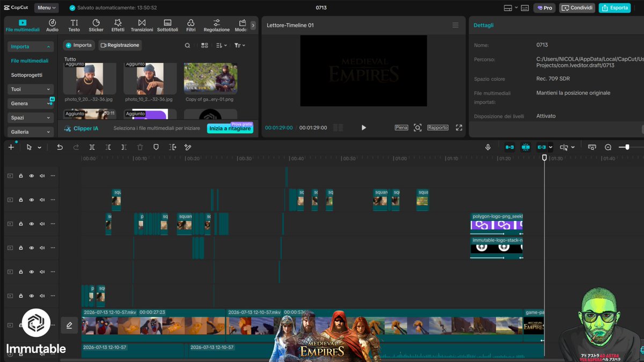This screenshot has height=362, width=644.
Task: Switch to the Effetti tab
Action: click(118, 25)
